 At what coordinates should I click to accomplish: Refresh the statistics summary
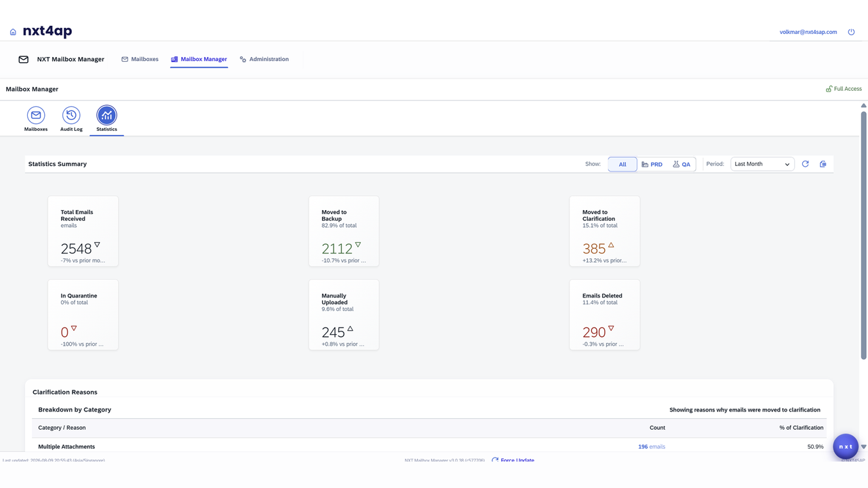[x=806, y=164]
